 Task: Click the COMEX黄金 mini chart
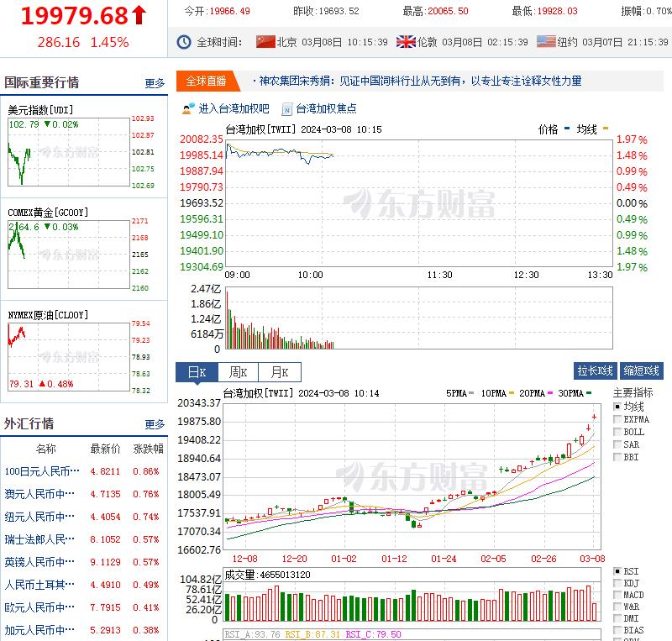pos(69,255)
